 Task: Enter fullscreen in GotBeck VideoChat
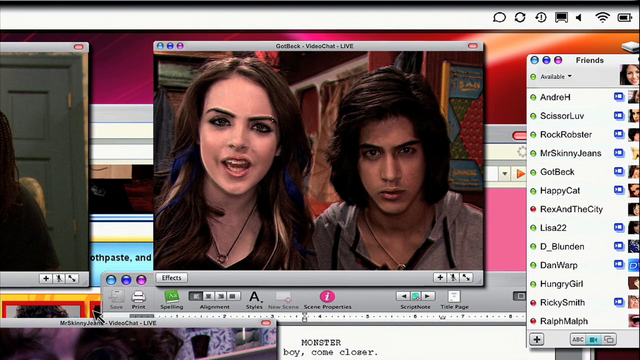(466, 278)
